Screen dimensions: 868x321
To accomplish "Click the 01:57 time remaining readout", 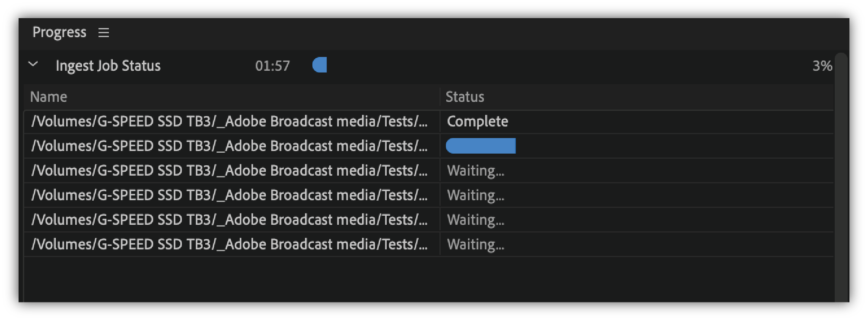I will pos(272,66).
